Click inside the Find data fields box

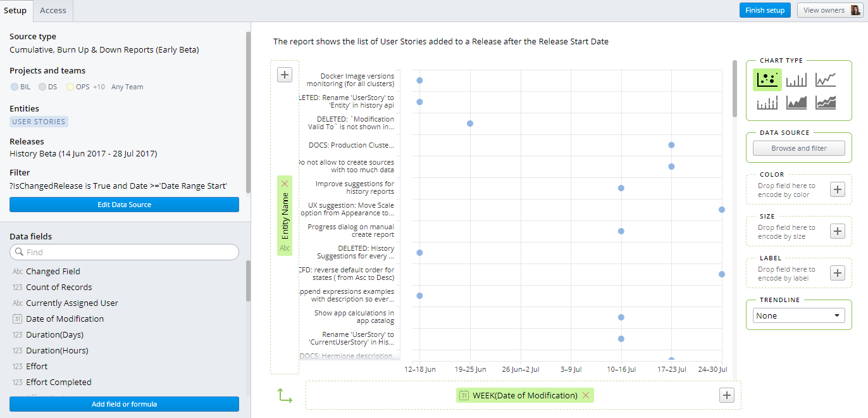124,252
